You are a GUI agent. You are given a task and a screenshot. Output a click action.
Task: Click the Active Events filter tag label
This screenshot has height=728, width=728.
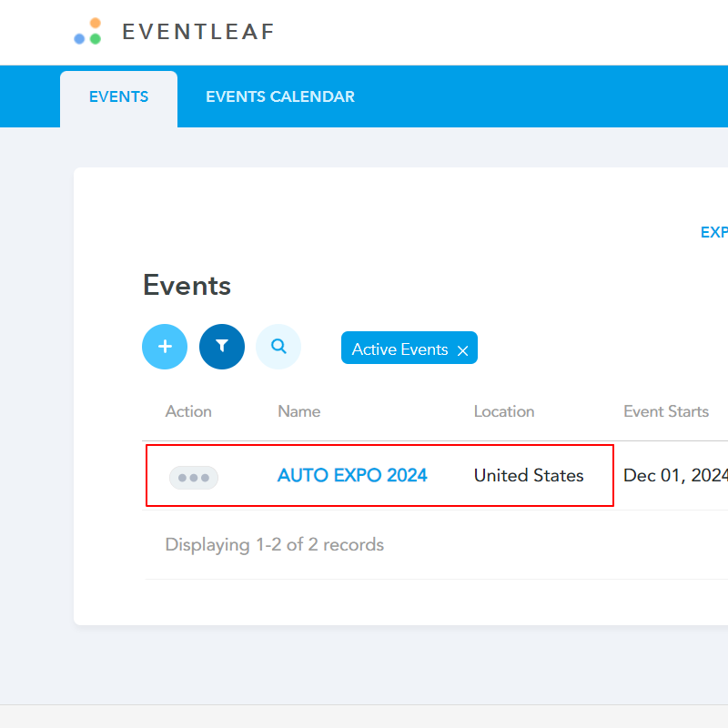pos(399,349)
